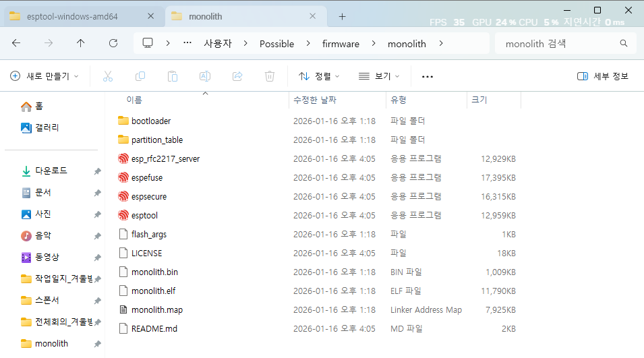This screenshot has width=644, height=358.
Task: Refresh the current folder view
Action: click(113, 43)
